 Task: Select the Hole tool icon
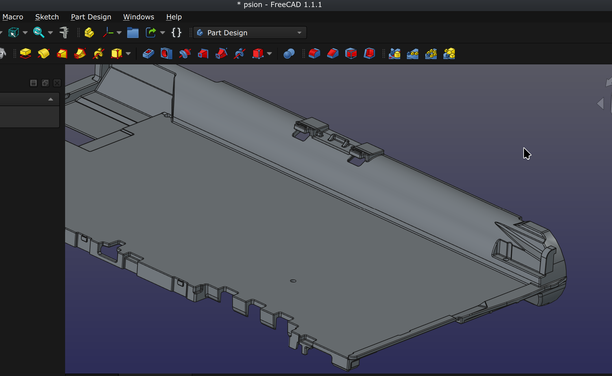click(x=166, y=53)
